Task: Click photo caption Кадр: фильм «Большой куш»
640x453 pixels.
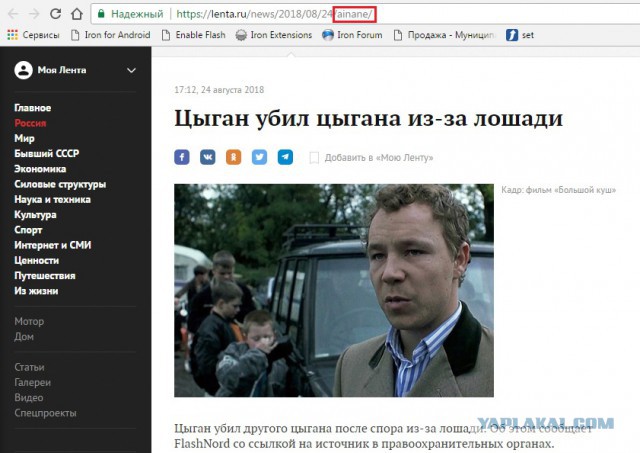Action: (x=558, y=190)
